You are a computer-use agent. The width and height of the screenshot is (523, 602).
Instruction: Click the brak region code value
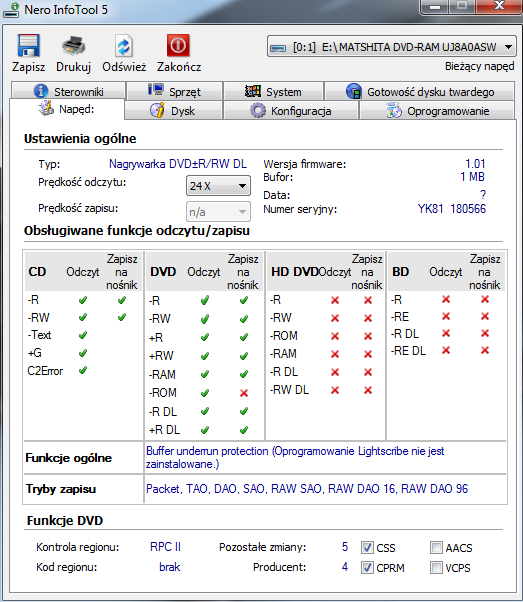[x=170, y=567]
